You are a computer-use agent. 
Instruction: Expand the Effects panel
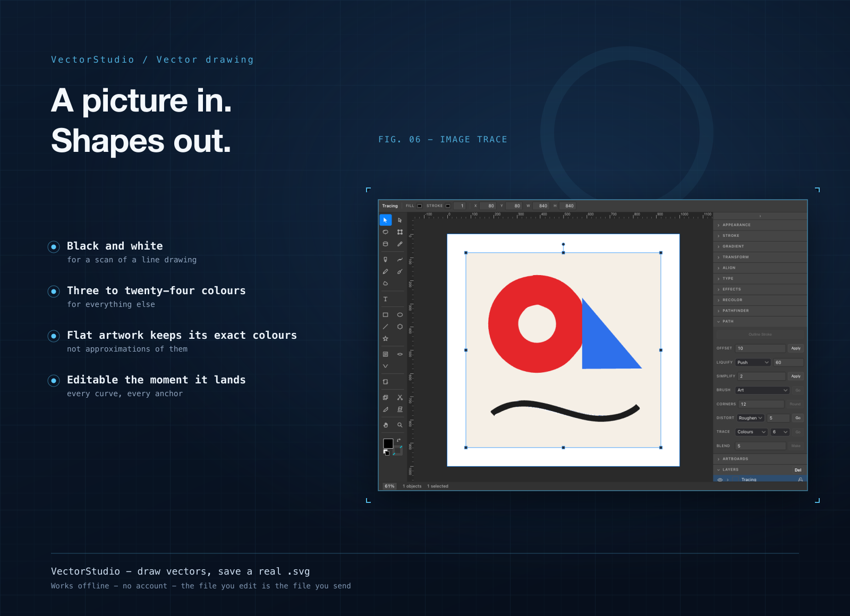pyautogui.click(x=760, y=289)
